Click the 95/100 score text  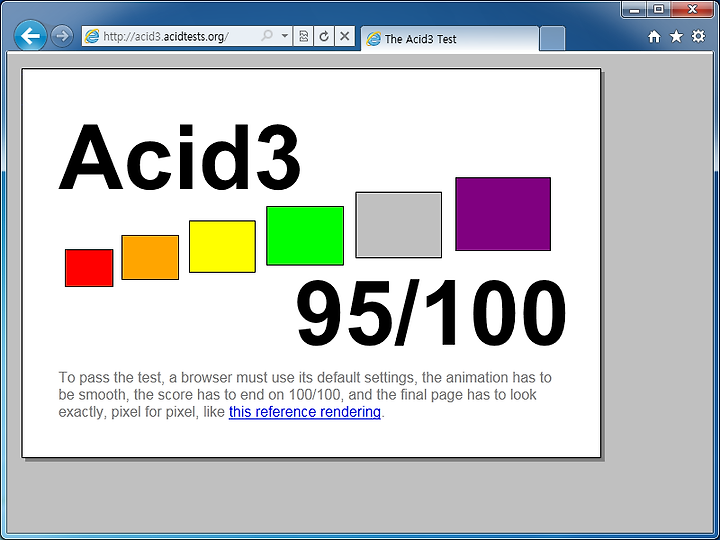[432, 314]
